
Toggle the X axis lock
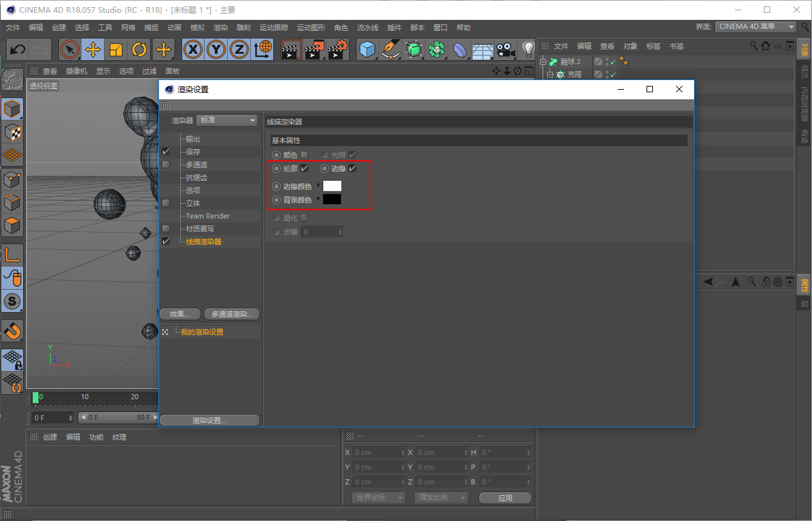tap(193, 49)
